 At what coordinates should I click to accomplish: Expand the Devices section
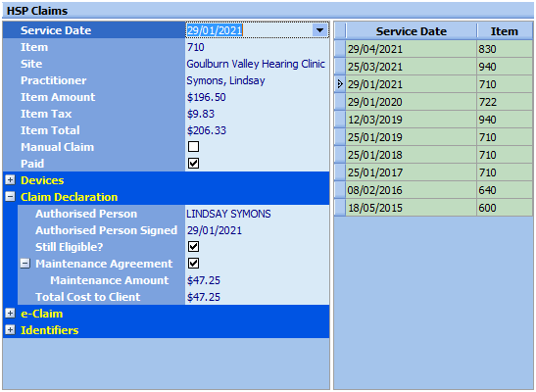[10, 180]
